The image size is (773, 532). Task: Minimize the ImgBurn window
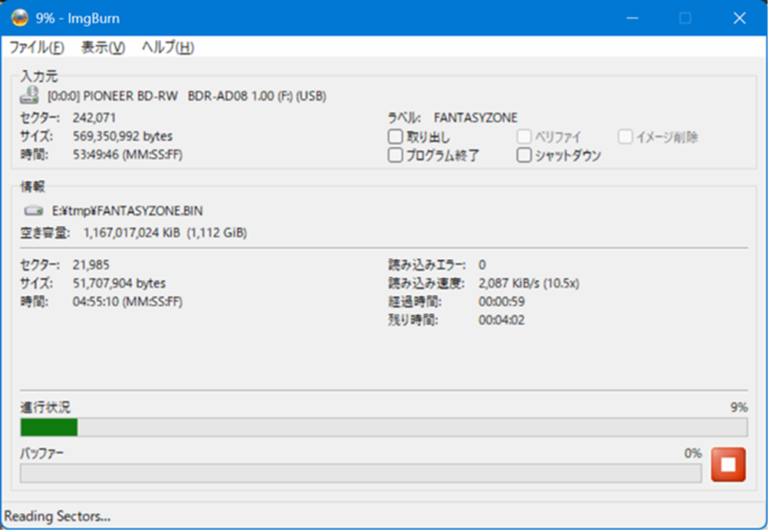pyautogui.click(x=632, y=18)
